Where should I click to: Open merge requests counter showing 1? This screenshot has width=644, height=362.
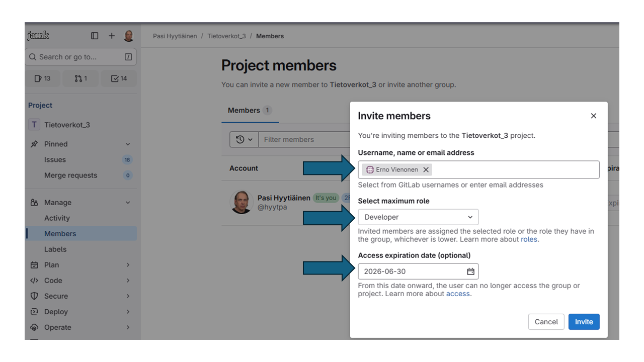80,78
